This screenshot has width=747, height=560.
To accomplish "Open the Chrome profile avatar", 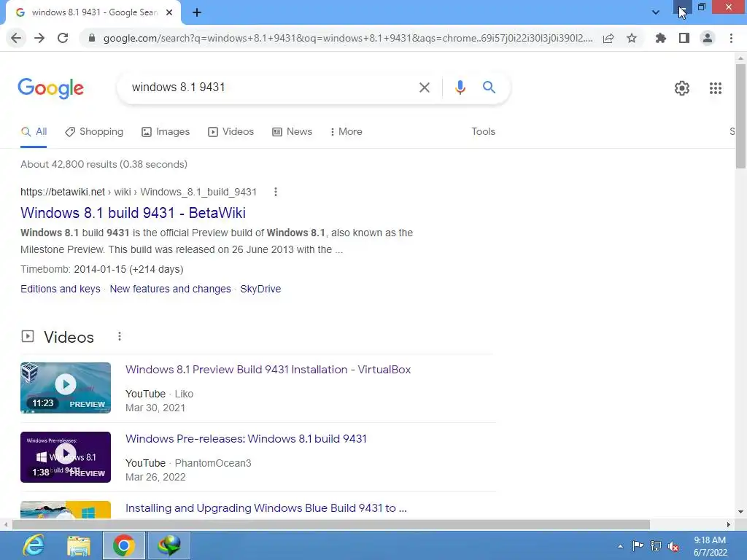I will tap(708, 38).
